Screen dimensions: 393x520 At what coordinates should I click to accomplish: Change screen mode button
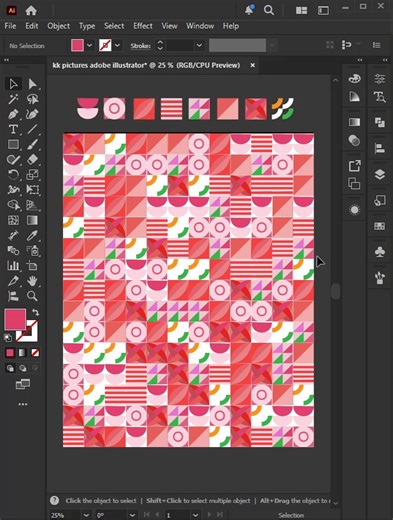pos(23,384)
